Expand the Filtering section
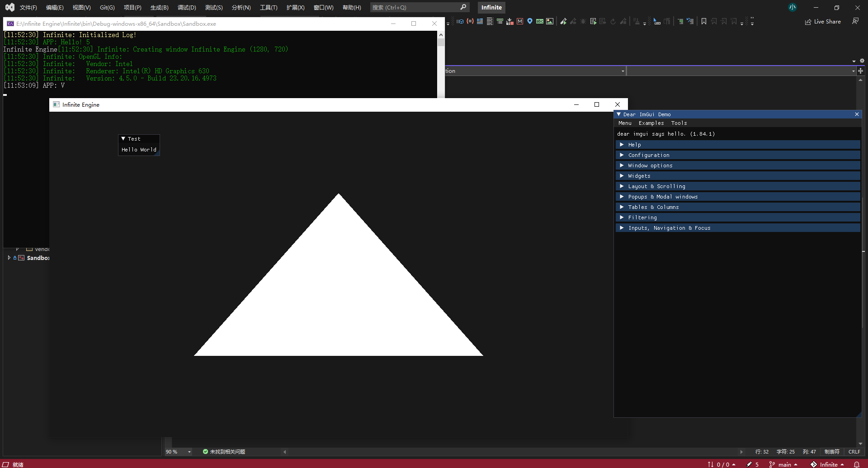Screen dimensions: 868x468 [738, 217]
